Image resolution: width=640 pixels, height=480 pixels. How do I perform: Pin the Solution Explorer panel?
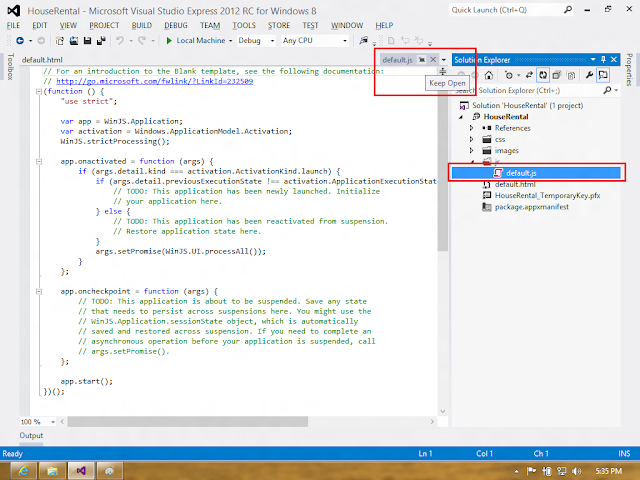[x=603, y=60]
